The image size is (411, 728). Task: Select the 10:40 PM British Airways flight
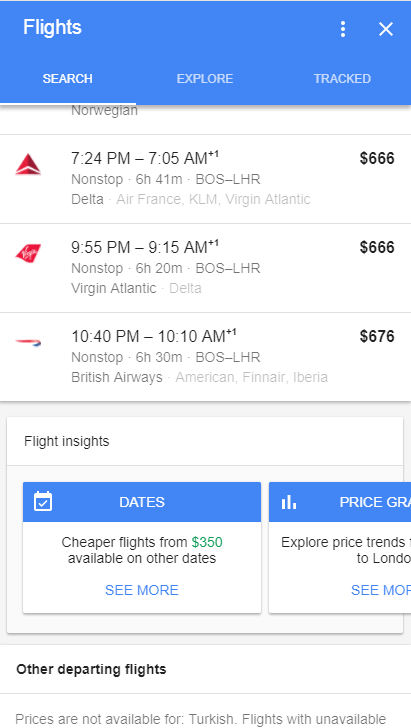205,357
